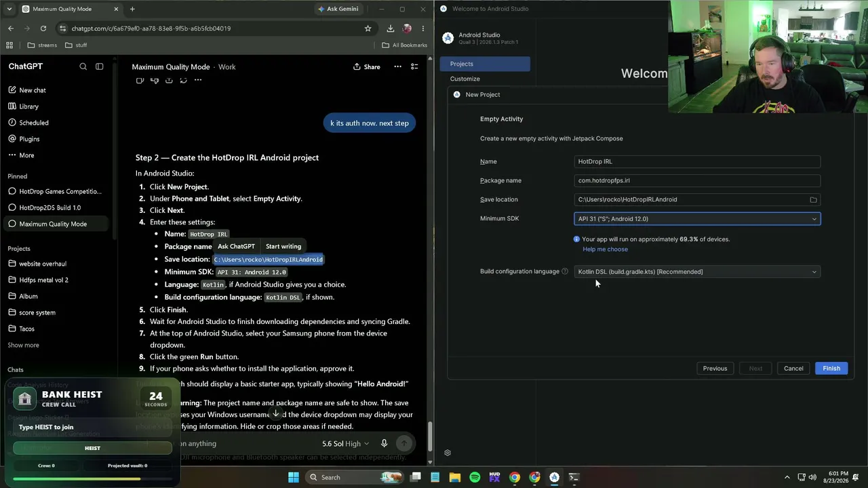
Task: Open the Chrome profile avatar
Action: [407, 28]
